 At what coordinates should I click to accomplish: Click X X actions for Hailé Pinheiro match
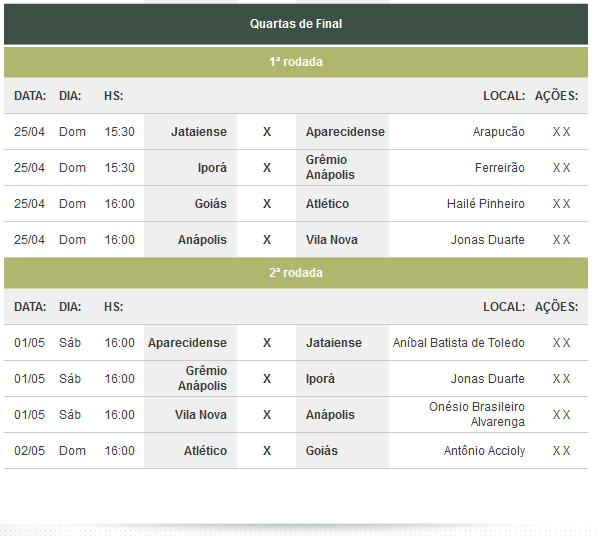point(561,204)
